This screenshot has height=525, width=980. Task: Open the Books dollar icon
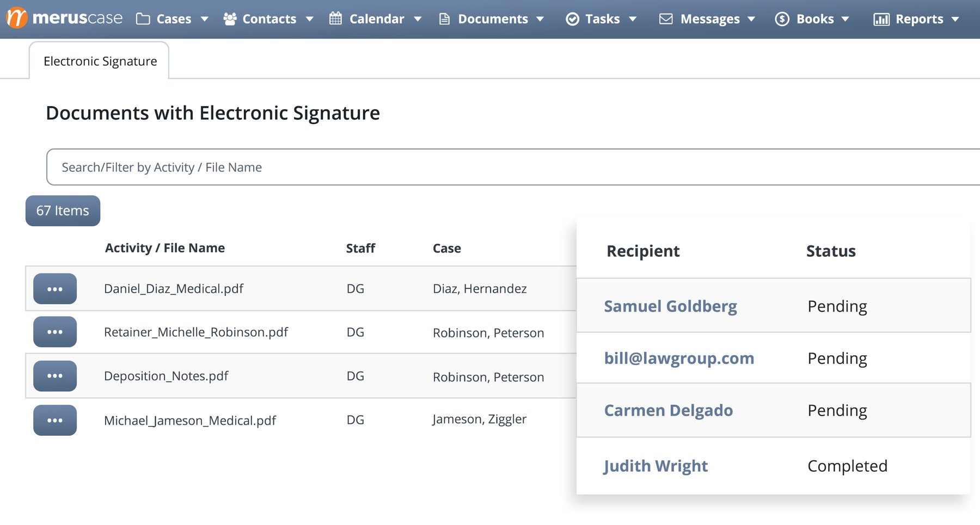(x=781, y=18)
